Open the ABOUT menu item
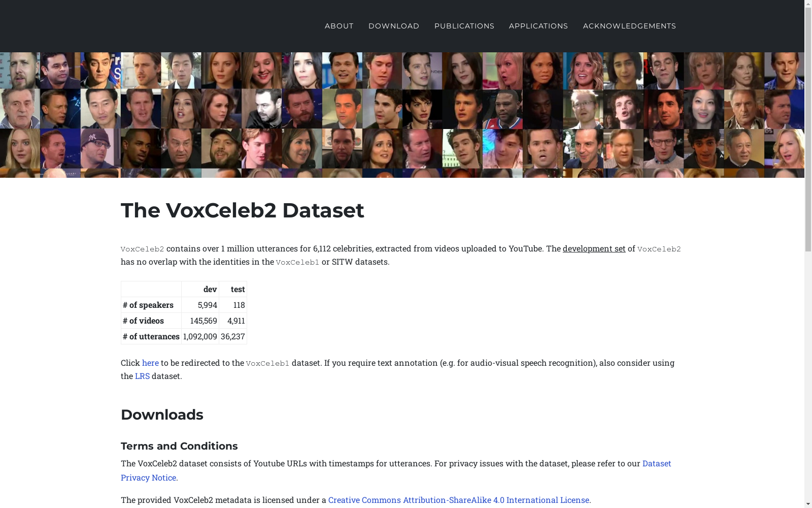The image size is (812, 508). coord(339,26)
